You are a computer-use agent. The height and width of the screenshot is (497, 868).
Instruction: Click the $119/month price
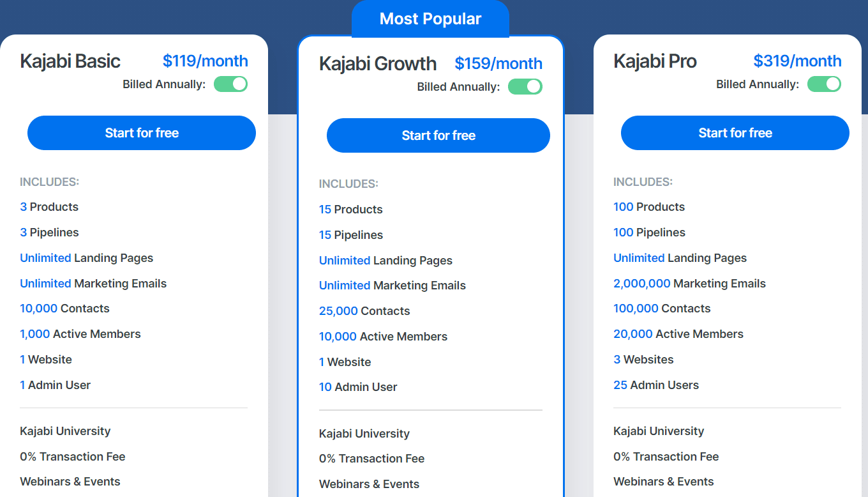point(205,61)
